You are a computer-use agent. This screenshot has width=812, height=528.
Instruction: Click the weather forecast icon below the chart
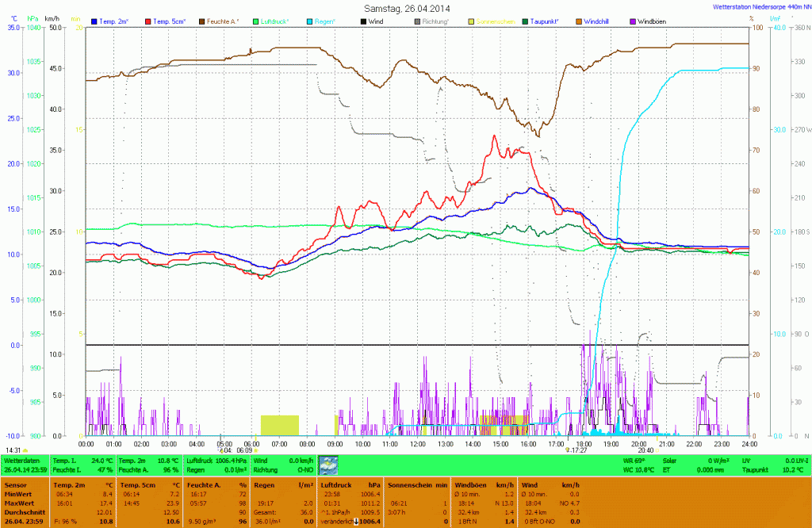328,465
